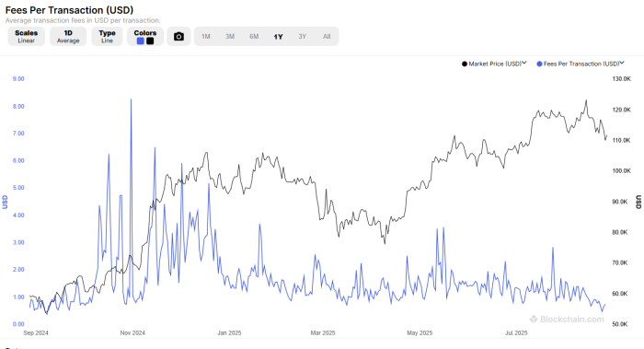Click the black color swatch
Image resolution: width=644 pixels, height=349 pixels.
(150, 41)
